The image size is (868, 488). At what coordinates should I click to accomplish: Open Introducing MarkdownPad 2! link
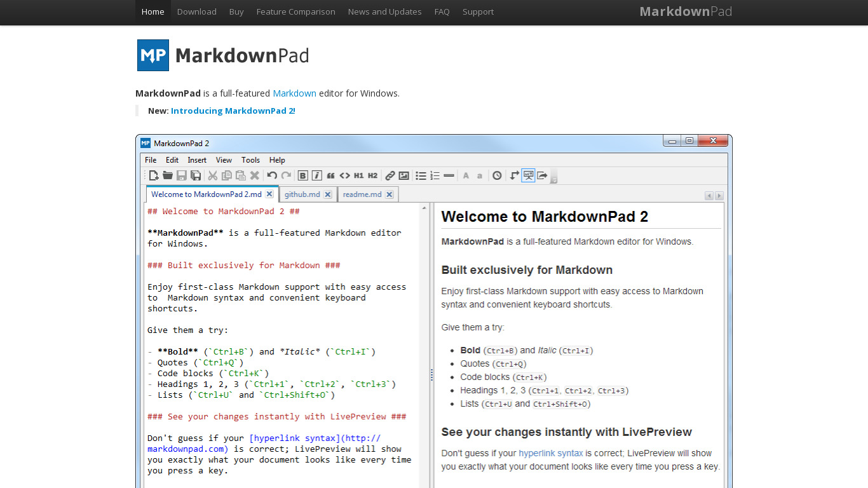(x=233, y=111)
